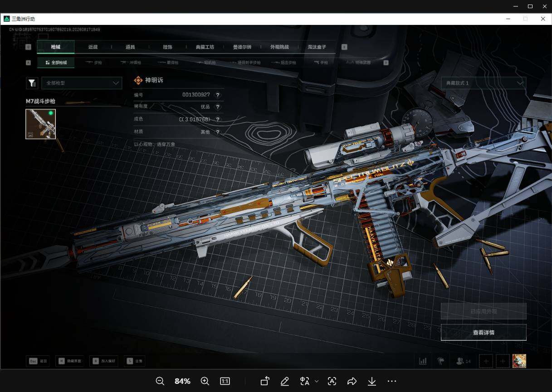The width and height of the screenshot is (552, 392).
Task: Rotate the image in photo viewer
Action: coord(265,381)
